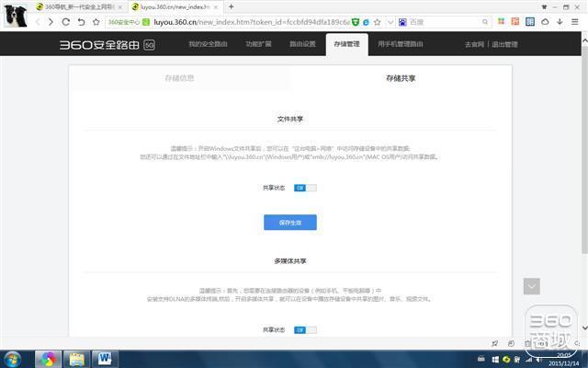Toggle 共享状态 switch under 多媒体共享
This screenshot has height=368, width=588.
[x=305, y=329]
